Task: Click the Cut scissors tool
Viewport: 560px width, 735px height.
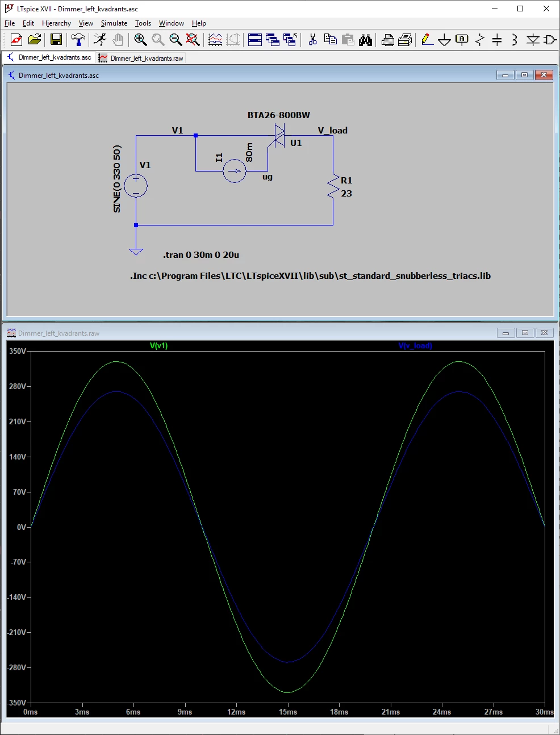Action: point(312,39)
